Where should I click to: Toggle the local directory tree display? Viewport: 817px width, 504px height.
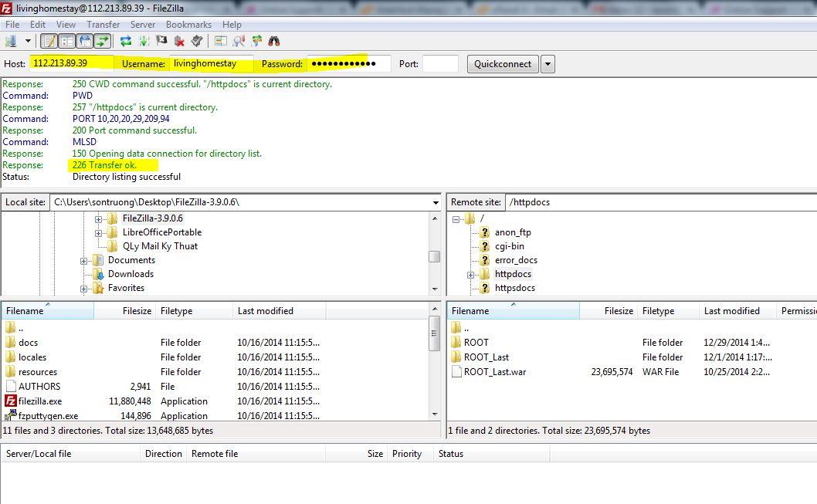point(66,41)
